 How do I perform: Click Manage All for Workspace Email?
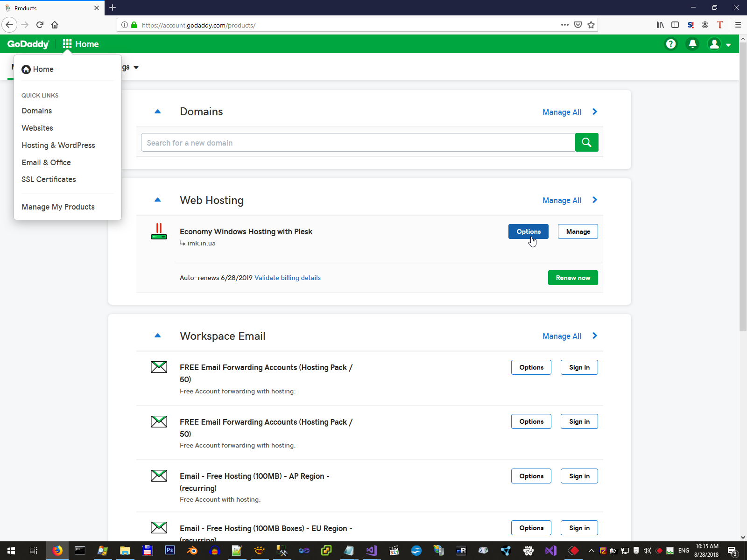click(x=562, y=336)
